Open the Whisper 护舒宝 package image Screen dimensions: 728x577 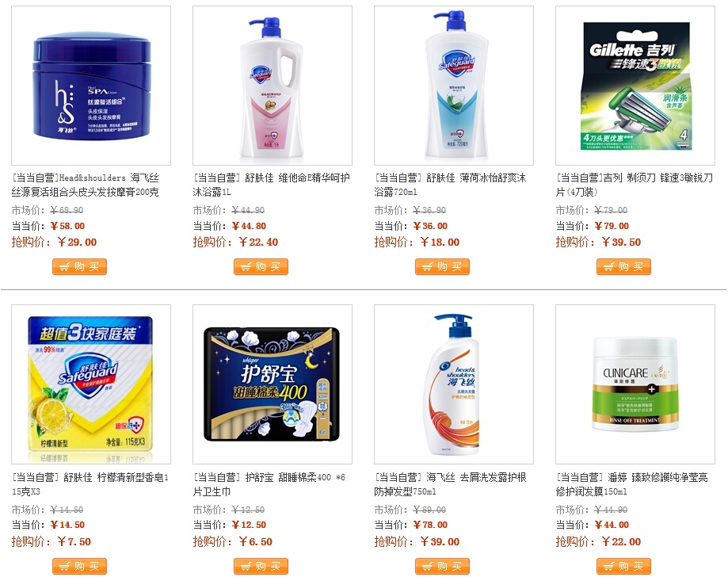point(273,384)
